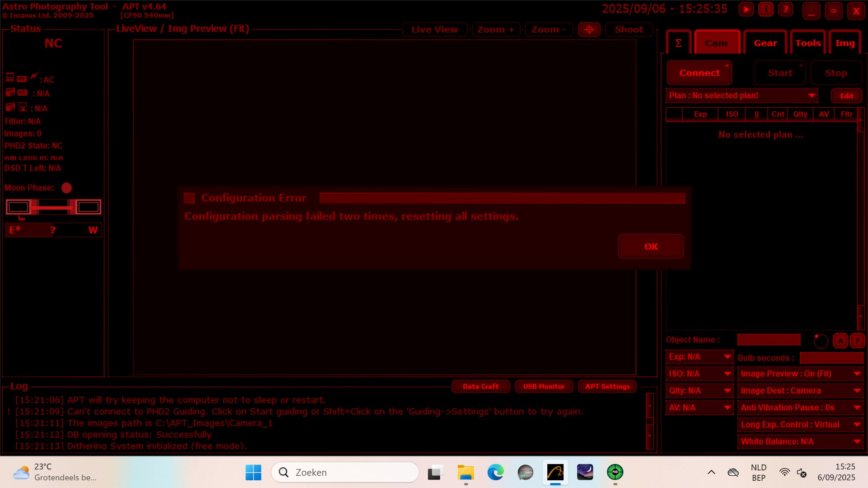Expand Anti Vibration Pause dropdown
Viewport: 868px width, 488px height.
800,407
